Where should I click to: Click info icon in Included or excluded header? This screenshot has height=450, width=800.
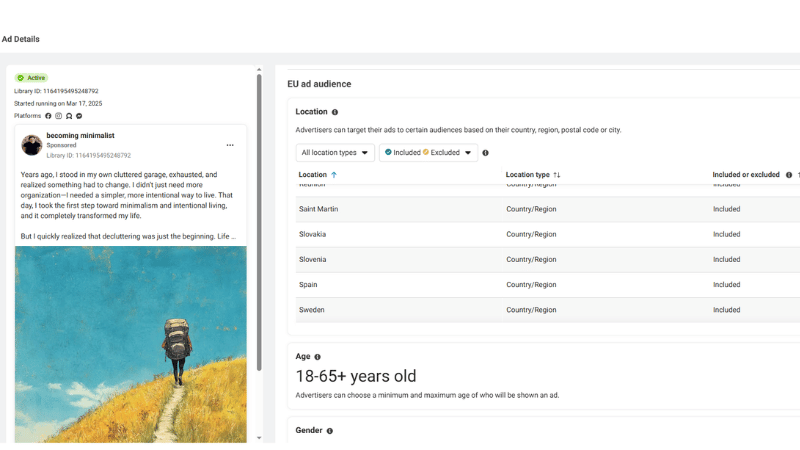[x=788, y=175]
